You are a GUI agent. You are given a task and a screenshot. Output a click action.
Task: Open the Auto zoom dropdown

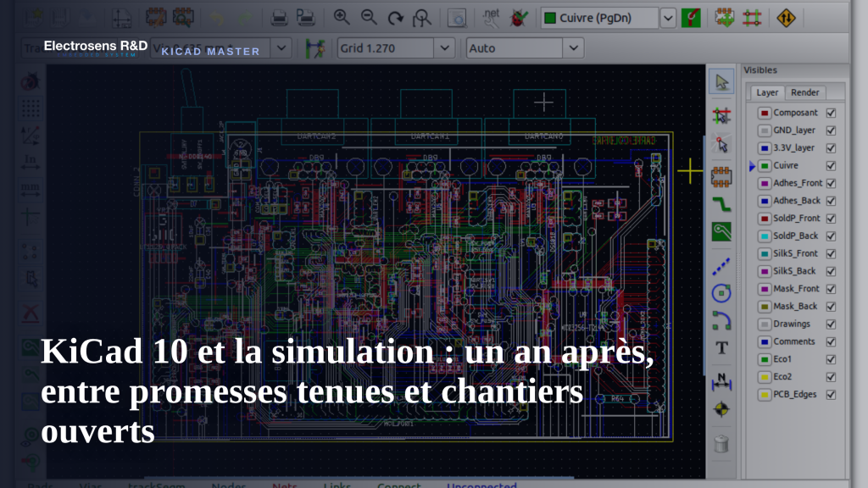pos(574,48)
